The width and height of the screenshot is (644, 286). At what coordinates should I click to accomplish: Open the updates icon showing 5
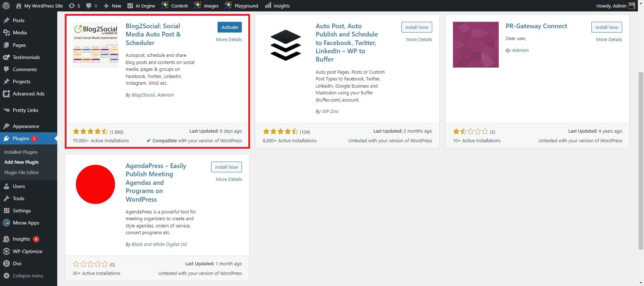coord(74,6)
